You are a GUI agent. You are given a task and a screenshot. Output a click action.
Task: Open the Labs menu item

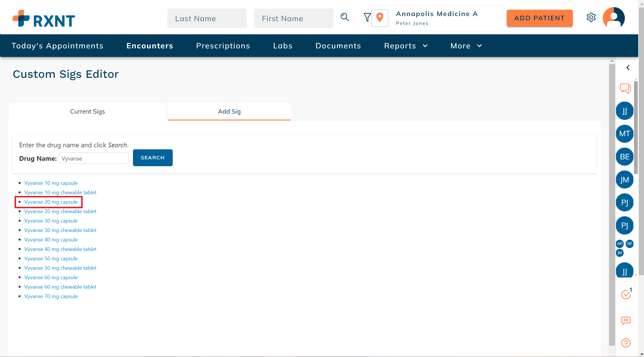click(x=283, y=46)
